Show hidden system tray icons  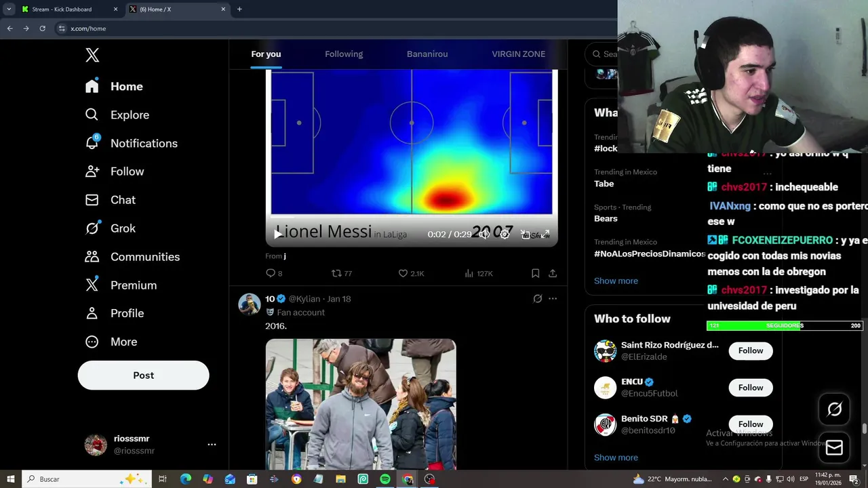coord(726,479)
